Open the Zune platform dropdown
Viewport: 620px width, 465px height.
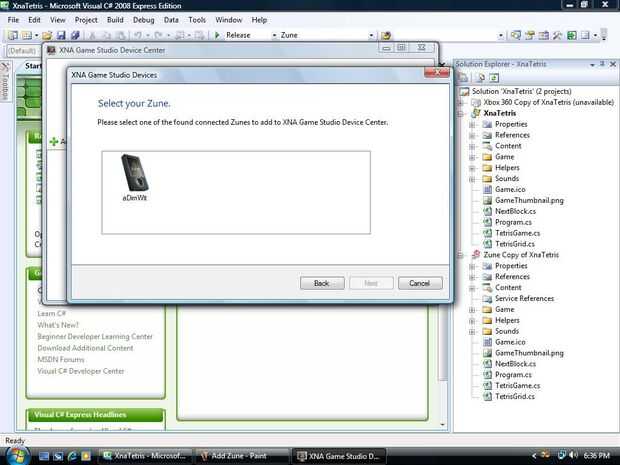tap(371, 35)
